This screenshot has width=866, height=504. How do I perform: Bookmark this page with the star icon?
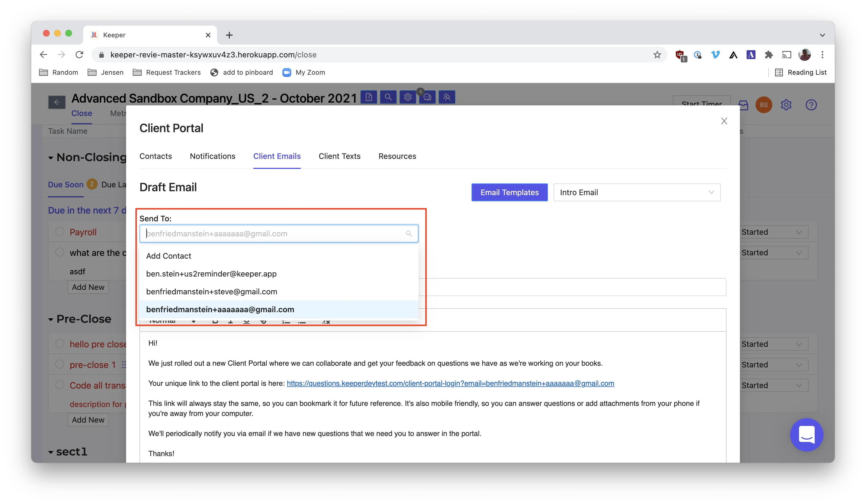point(657,55)
